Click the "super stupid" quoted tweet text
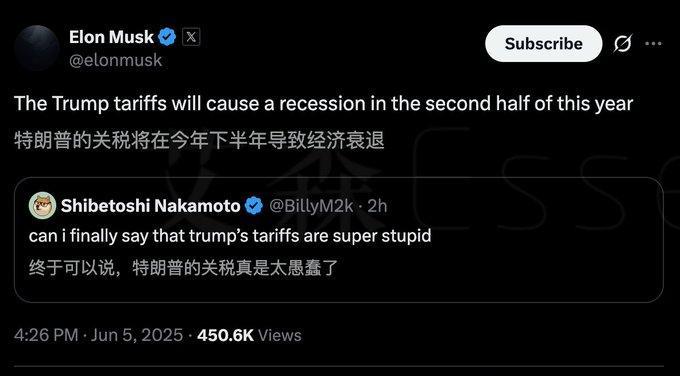 pos(230,236)
